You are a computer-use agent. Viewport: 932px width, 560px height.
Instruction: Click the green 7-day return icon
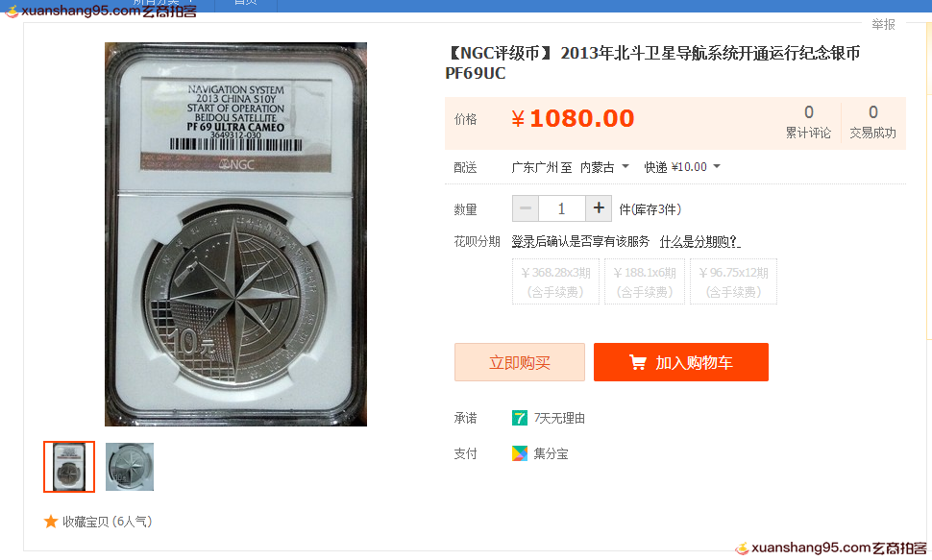point(520,418)
